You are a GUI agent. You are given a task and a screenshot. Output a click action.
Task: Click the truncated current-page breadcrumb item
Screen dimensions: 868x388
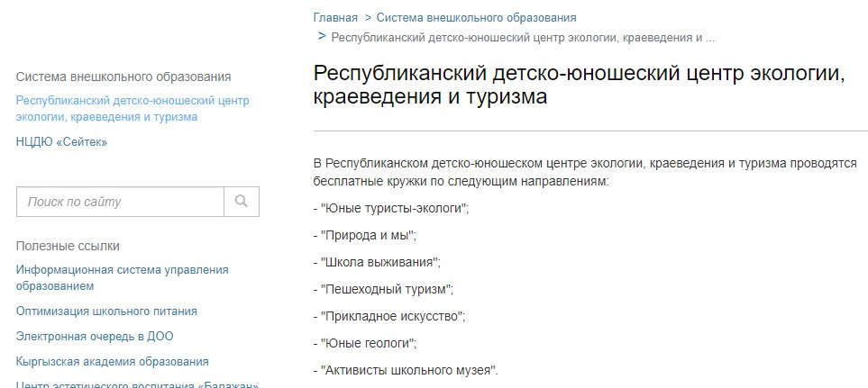523,38
